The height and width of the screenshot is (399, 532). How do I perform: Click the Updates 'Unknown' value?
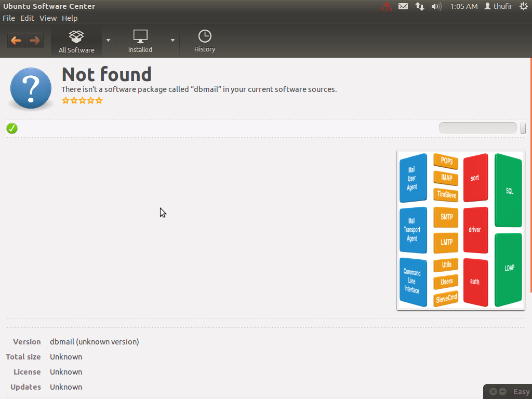point(66,387)
